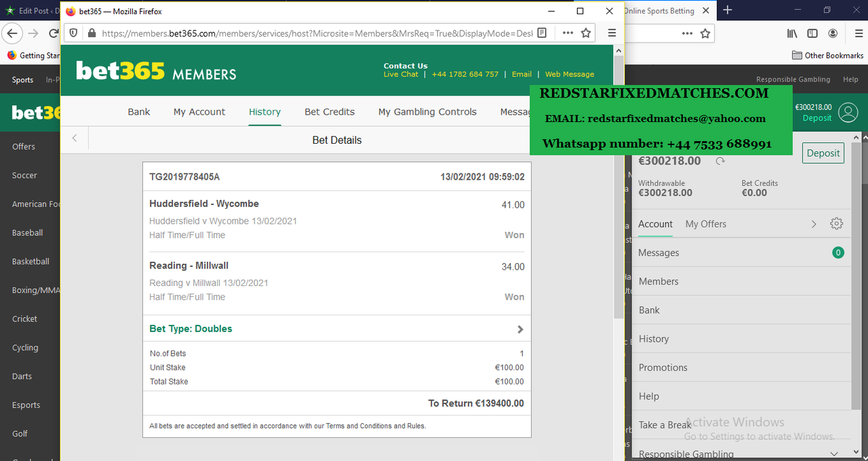Open Take a Break in account menu

tap(741, 425)
